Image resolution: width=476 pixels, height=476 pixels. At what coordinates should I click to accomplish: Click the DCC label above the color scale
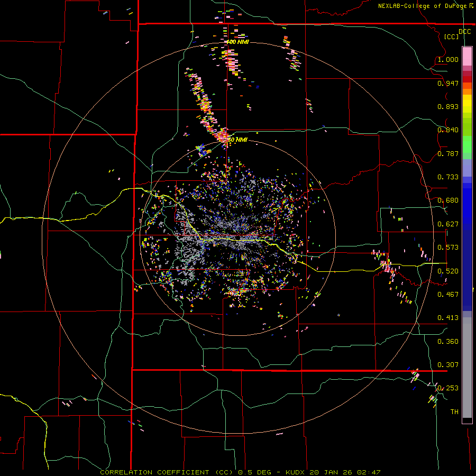pos(464,31)
